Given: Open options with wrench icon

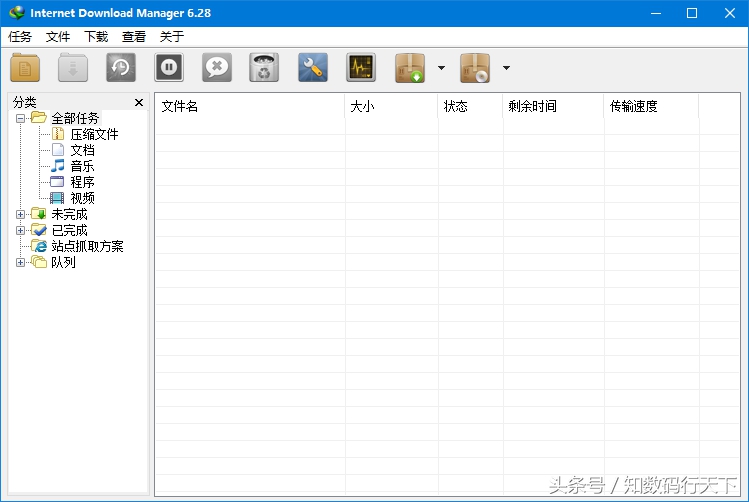Looking at the screenshot, I should point(313,67).
